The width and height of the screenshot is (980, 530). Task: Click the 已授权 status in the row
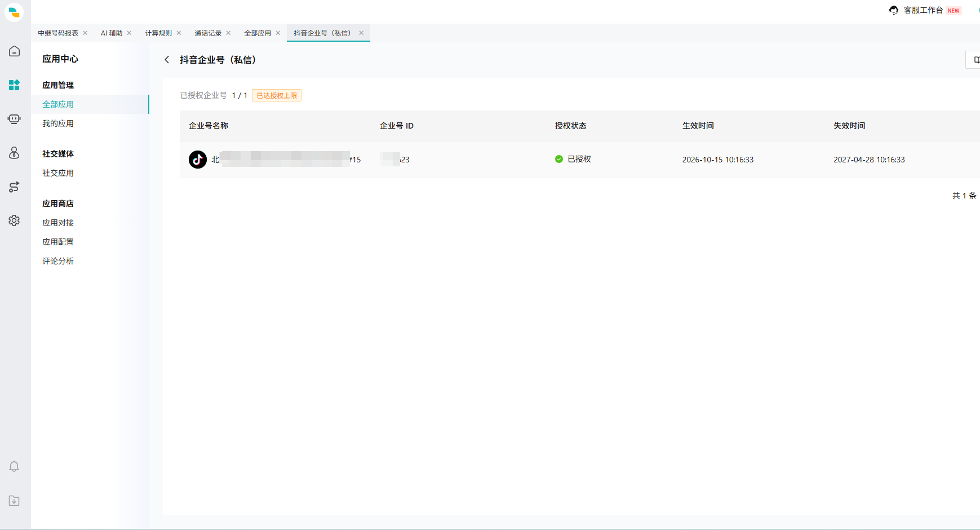click(573, 159)
